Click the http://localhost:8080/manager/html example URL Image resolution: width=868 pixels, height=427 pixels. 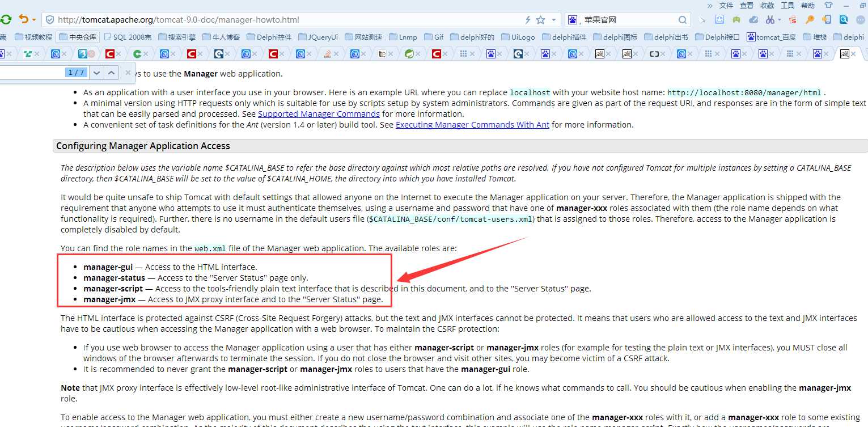[744, 92]
